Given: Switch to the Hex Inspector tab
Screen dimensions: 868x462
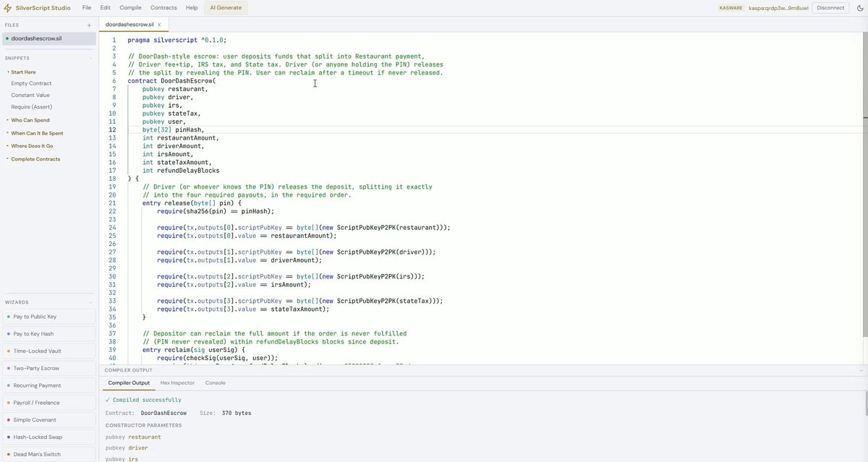Looking at the screenshot, I should click(x=177, y=383).
